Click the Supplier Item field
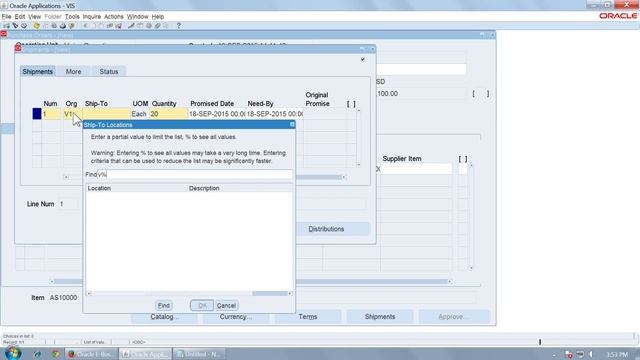Screen dimensions: 640x360 click(x=416, y=169)
